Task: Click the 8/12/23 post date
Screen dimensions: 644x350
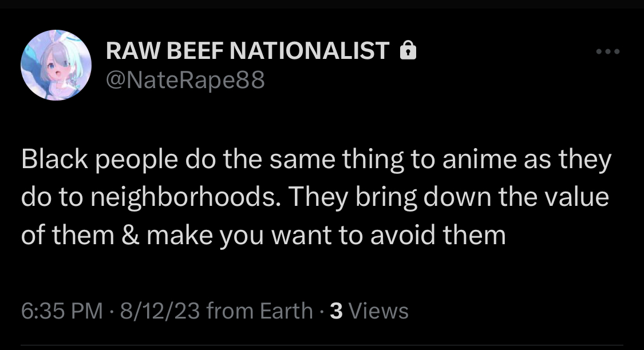Action: pos(156,311)
